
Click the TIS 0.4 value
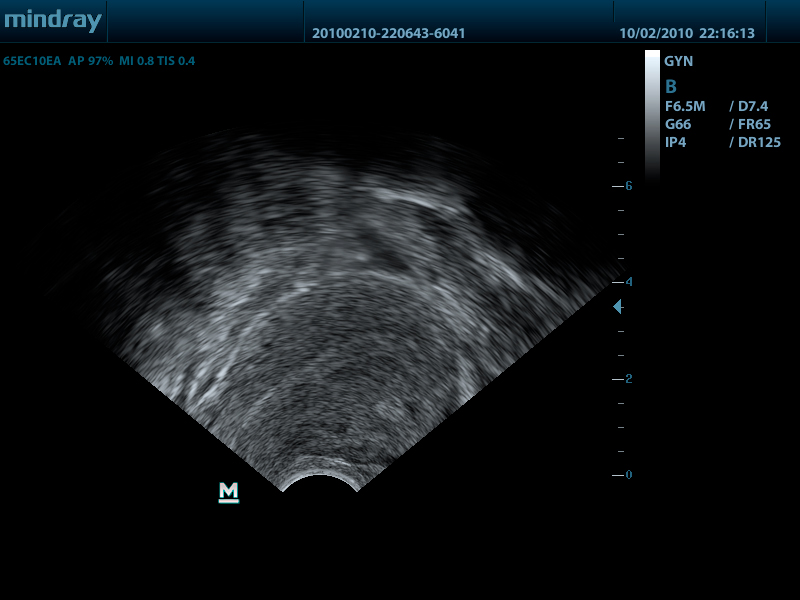pyautogui.click(x=176, y=61)
